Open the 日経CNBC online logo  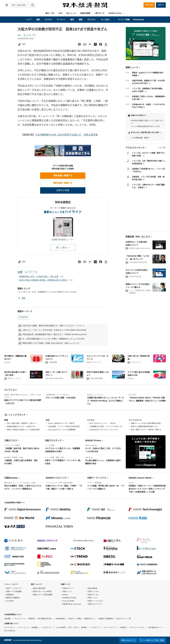(46, 549)
